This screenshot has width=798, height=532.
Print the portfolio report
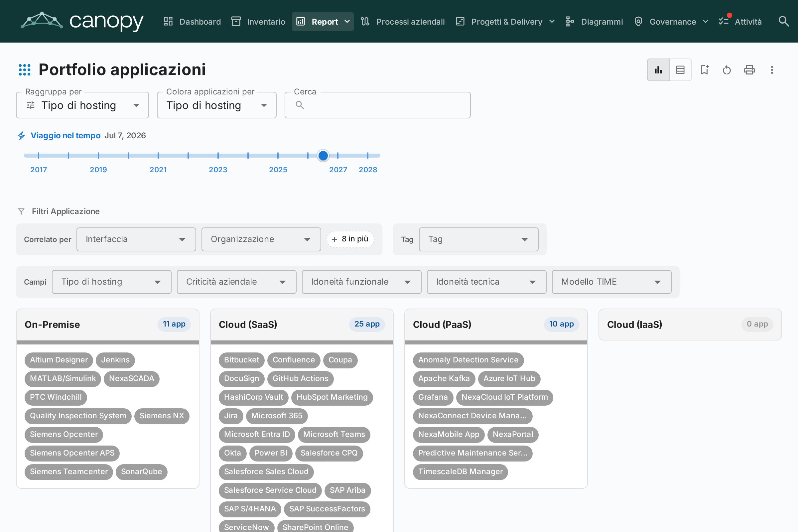749,70
